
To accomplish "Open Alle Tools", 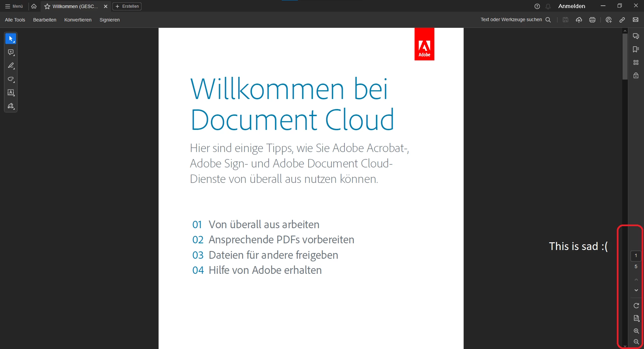I will (15, 20).
